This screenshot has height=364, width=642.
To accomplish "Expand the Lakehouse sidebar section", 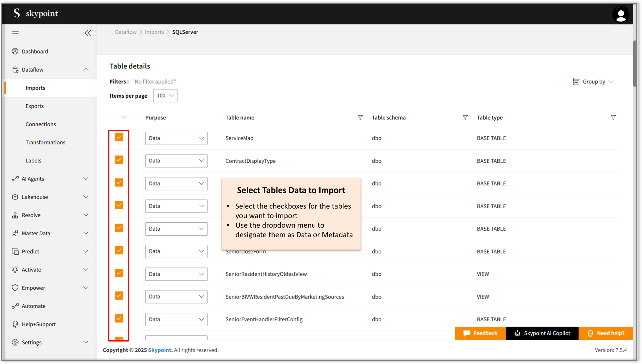I will tap(86, 197).
